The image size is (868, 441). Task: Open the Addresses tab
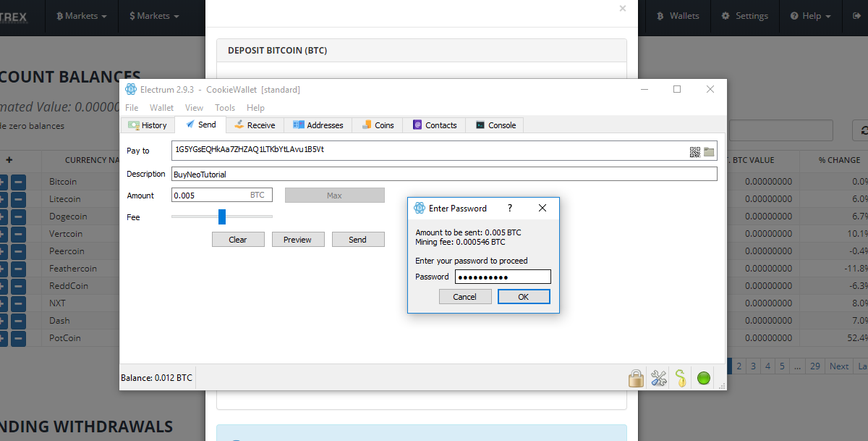tap(318, 125)
